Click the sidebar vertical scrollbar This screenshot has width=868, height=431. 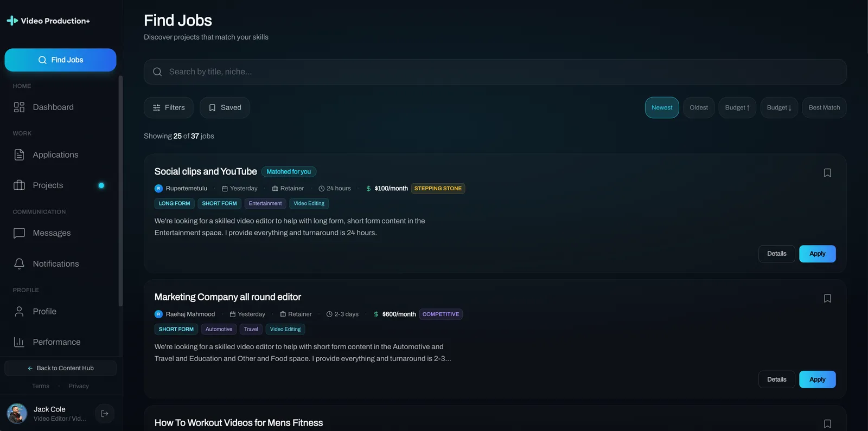coord(120,191)
